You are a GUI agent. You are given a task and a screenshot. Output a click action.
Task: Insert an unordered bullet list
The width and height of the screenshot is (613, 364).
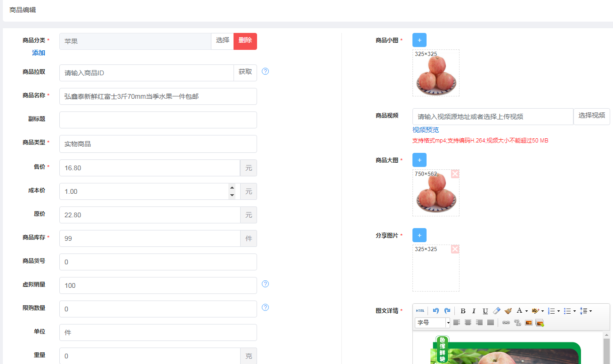click(x=567, y=311)
